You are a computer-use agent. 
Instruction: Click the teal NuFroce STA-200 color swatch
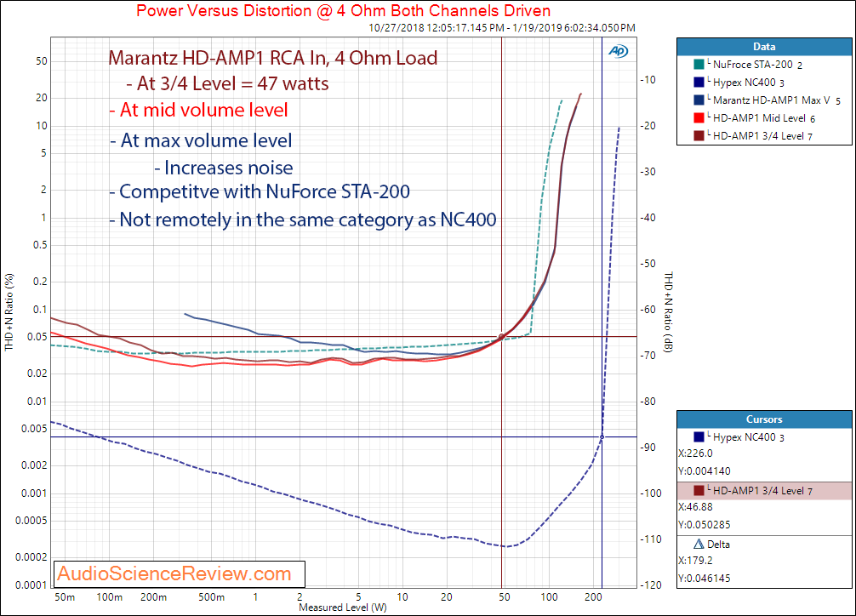coord(699,65)
